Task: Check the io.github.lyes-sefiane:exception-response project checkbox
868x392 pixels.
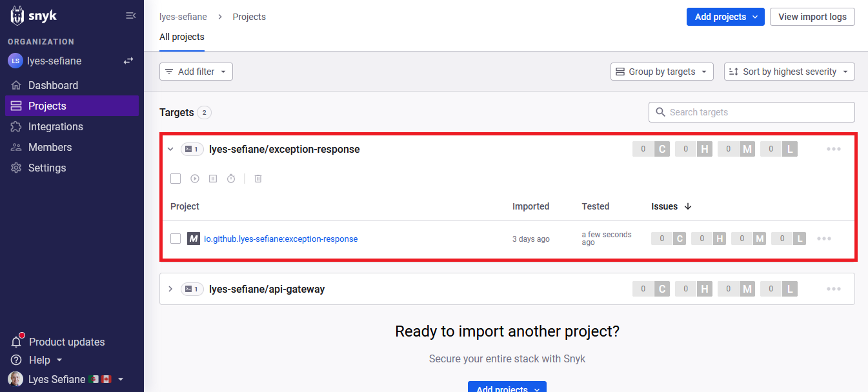Action: pyautogui.click(x=176, y=239)
